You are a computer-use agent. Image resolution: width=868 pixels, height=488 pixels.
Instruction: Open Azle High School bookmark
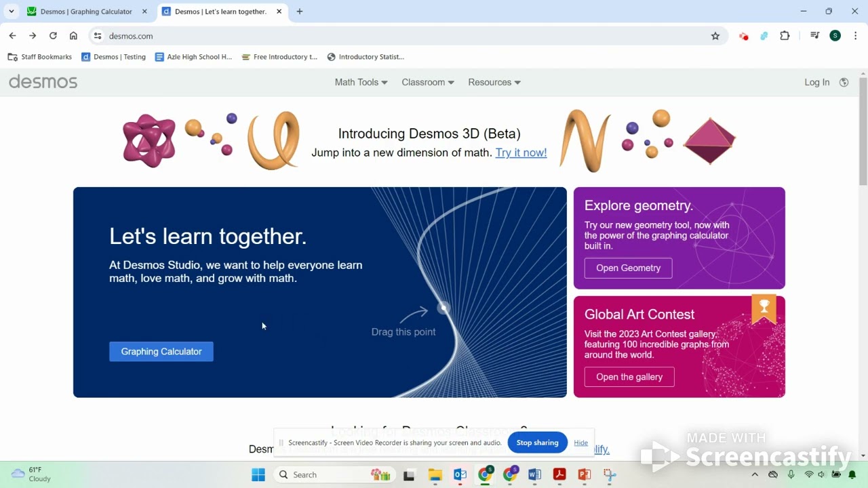click(x=193, y=57)
